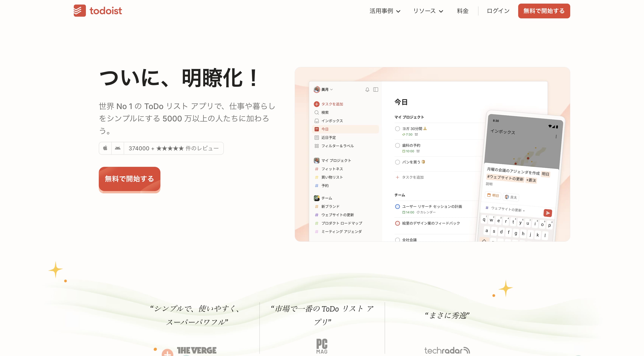Check off the ヨガ 30分間 task
644x356 pixels.
[x=397, y=129]
